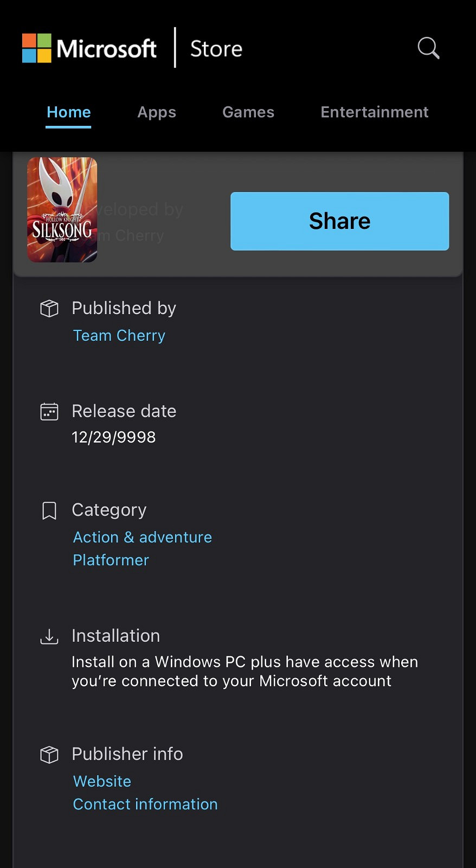The image size is (476, 868).
Task: Open the Team Cherry publisher link
Action: click(119, 336)
